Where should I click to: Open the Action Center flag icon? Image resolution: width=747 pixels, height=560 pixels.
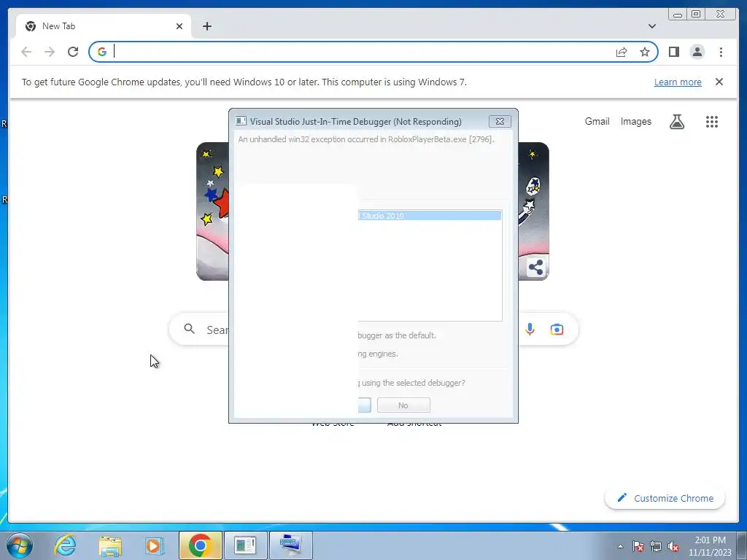coord(638,546)
